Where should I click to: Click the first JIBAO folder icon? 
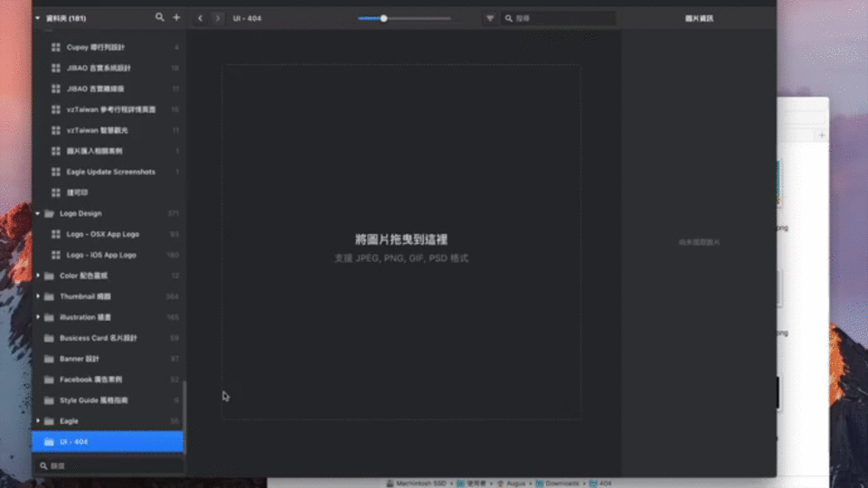[x=56, y=68]
